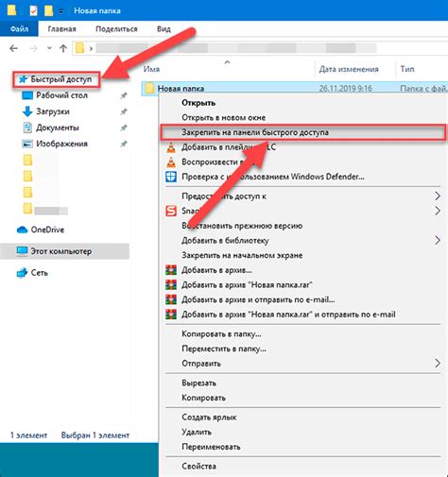Click the Back navigation arrow

click(13, 48)
